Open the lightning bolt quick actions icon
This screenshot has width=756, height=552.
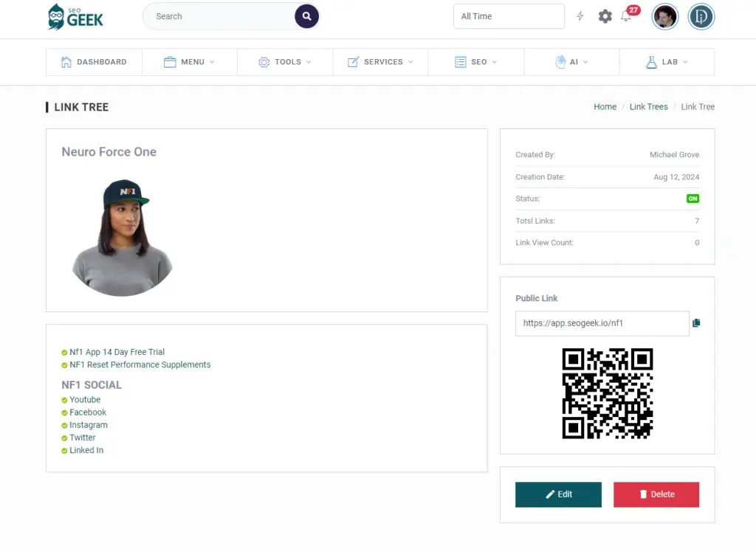click(580, 16)
